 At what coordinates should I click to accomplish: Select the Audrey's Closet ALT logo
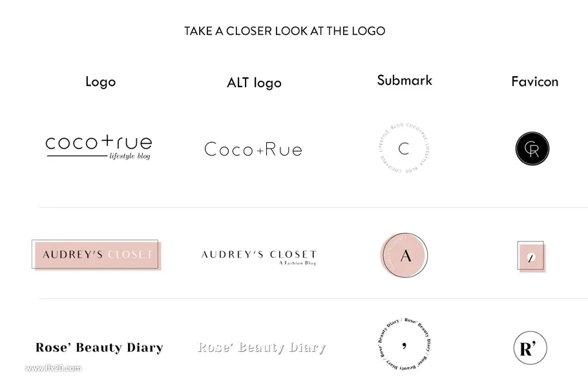[x=259, y=257]
